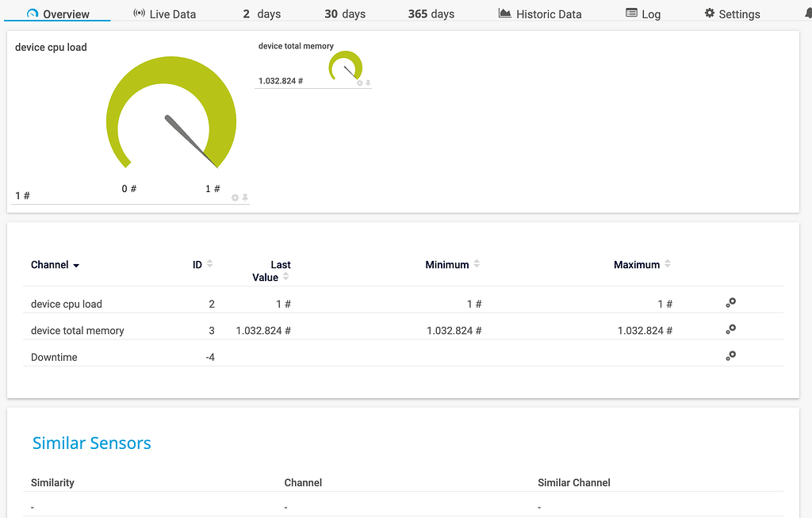Open settings gear for Downtime channel
The width and height of the screenshot is (812, 518).
730,355
